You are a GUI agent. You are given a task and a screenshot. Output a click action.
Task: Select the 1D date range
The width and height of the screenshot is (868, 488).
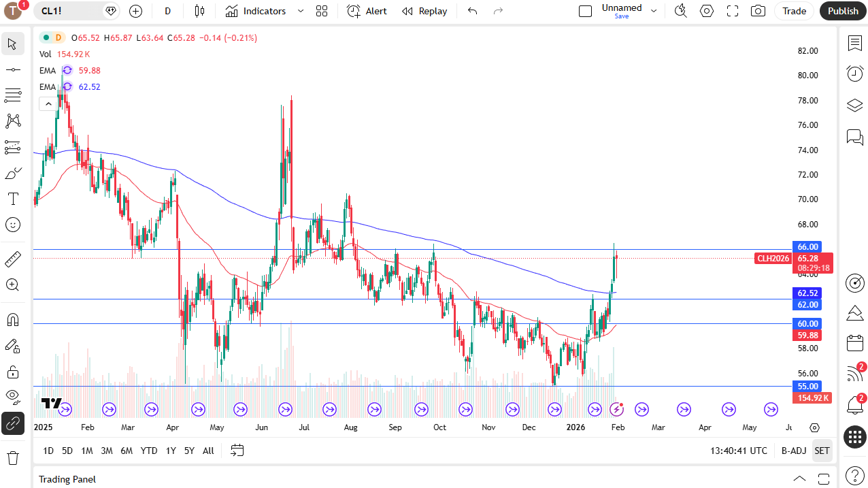pos(48,451)
